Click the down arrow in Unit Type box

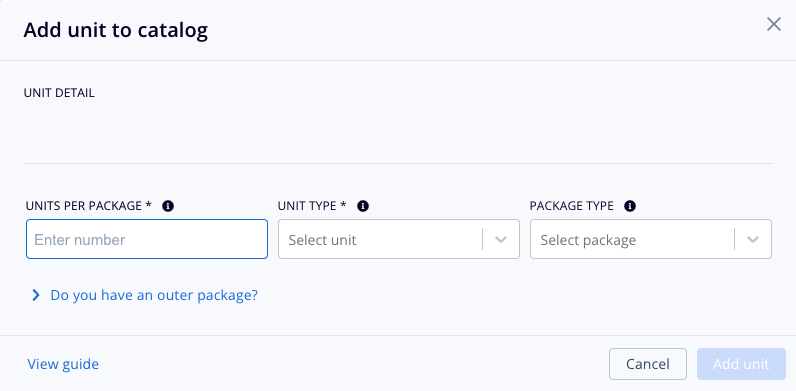click(x=501, y=239)
